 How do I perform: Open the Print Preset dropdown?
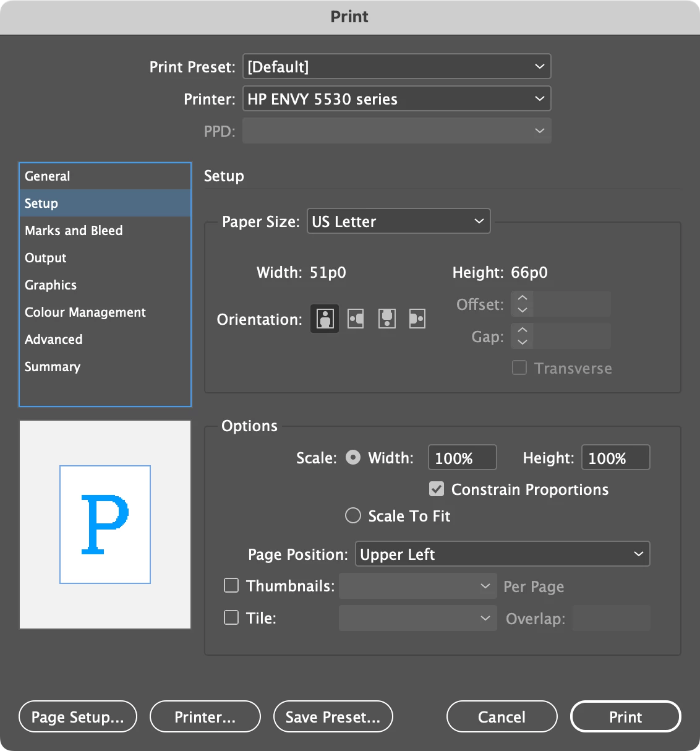point(397,66)
